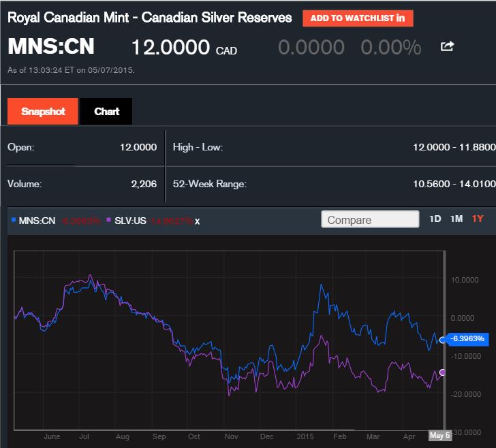Click the As of 13:03:24 ET timestamp
Screen dimensions: 496x448
pos(71,70)
